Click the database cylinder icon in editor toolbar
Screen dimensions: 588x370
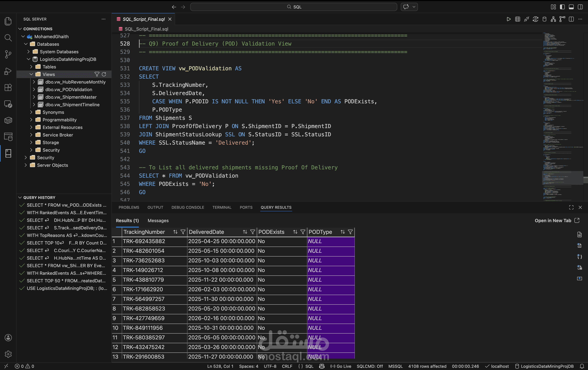pyautogui.click(x=544, y=19)
